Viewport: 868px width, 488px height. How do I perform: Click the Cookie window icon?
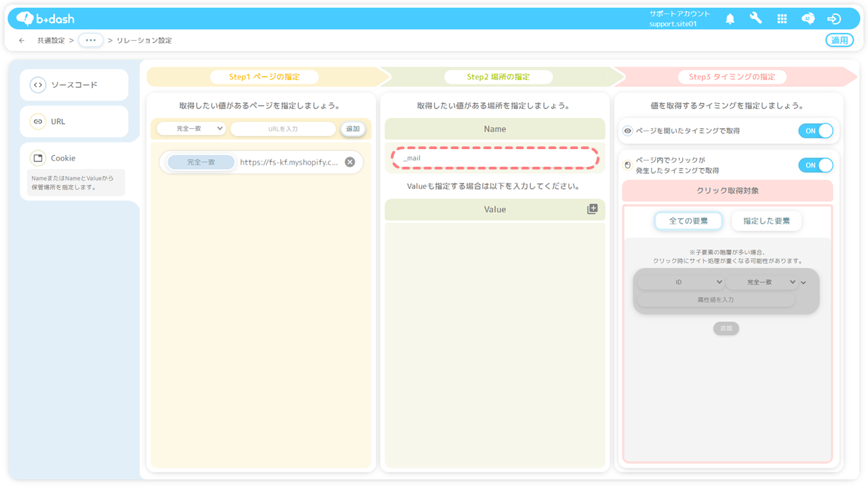(x=38, y=158)
